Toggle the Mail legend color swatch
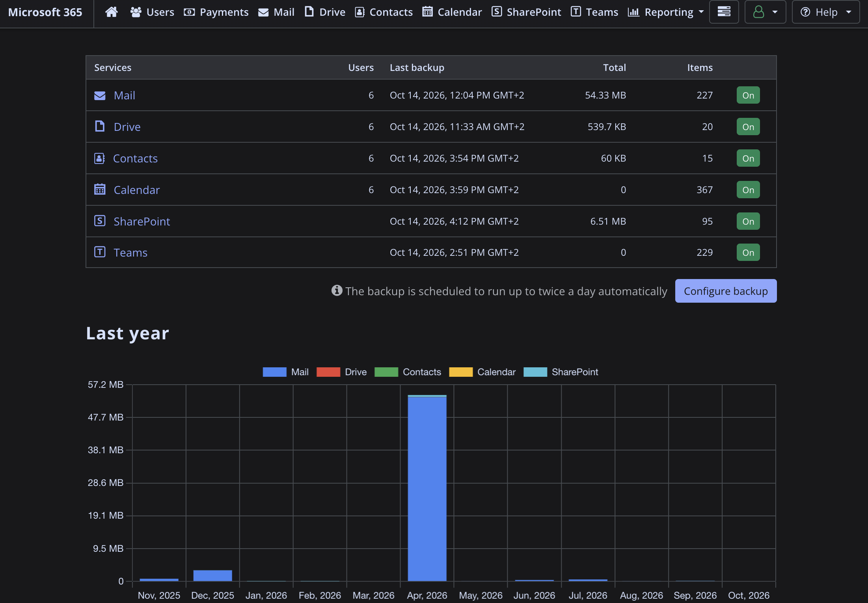This screenshot has height=603, width=868. pyautogui.click(x=274, y=372)
